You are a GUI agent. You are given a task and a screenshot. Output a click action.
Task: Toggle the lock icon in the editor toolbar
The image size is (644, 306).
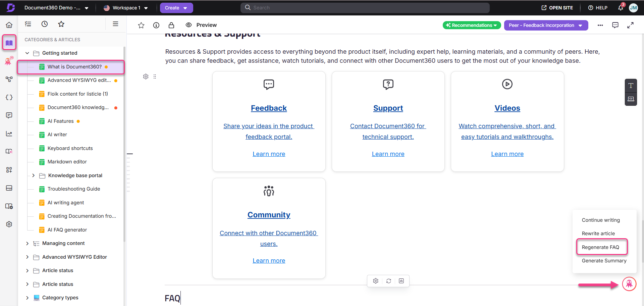coord(171,25)
